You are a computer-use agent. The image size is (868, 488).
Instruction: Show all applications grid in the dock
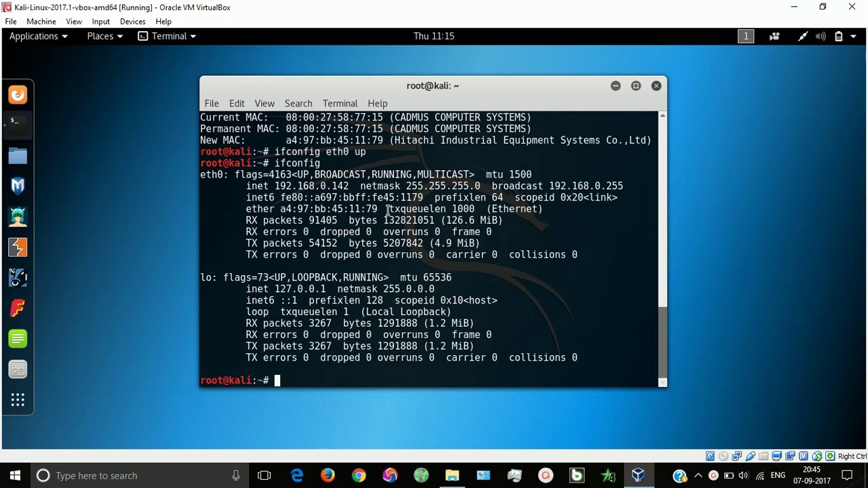pos(18,400)
